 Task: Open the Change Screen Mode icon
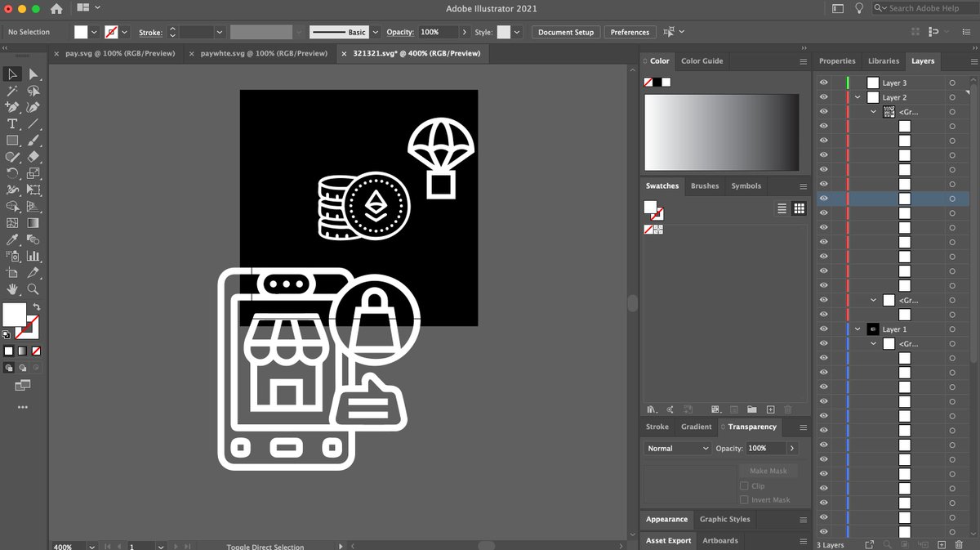[x=22, y=385]
